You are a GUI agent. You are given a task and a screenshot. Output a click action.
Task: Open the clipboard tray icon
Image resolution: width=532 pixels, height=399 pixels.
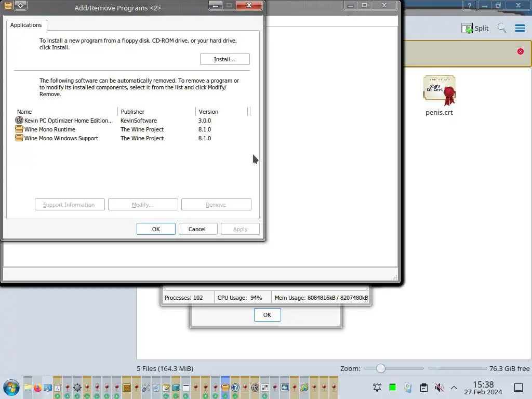coord(424,388)
